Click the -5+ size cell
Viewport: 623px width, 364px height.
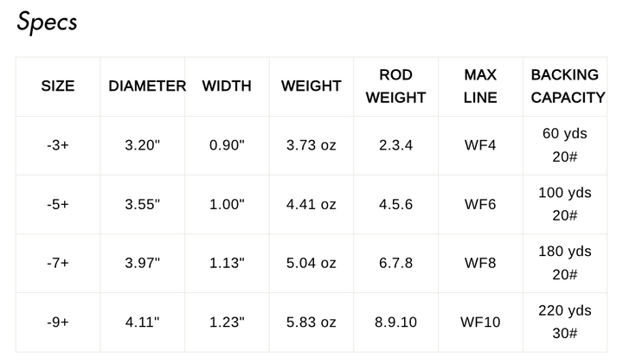tap(58, 204)
